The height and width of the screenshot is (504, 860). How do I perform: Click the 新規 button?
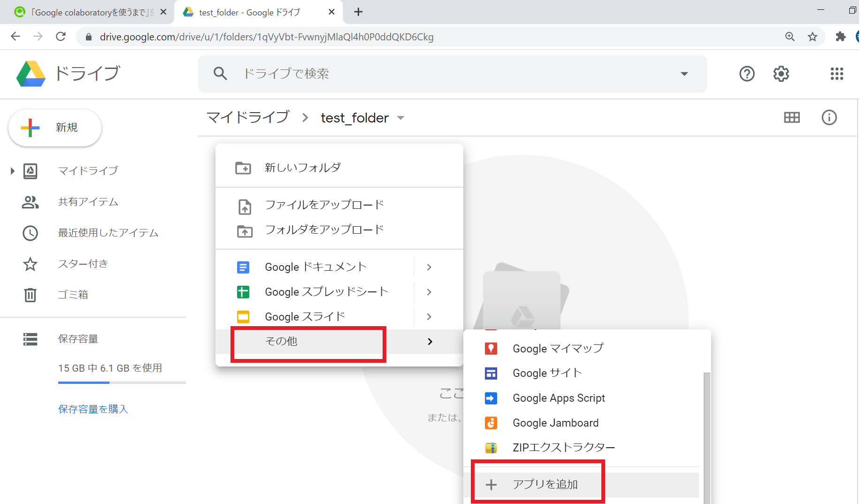tap(55, 128)
